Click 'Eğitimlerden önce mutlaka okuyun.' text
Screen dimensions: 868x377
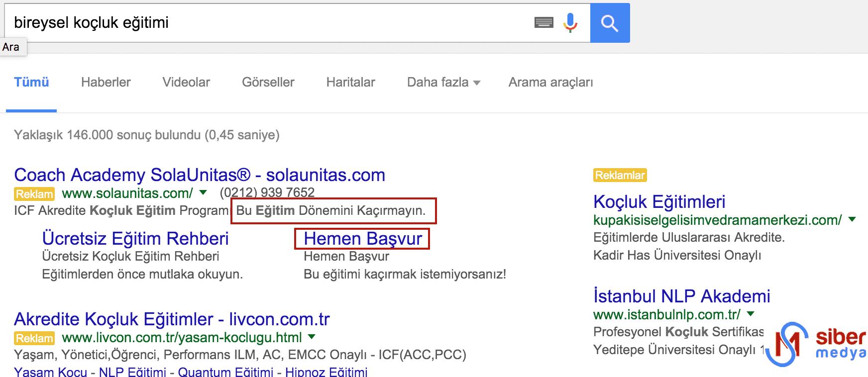click(x=142, y=274)
